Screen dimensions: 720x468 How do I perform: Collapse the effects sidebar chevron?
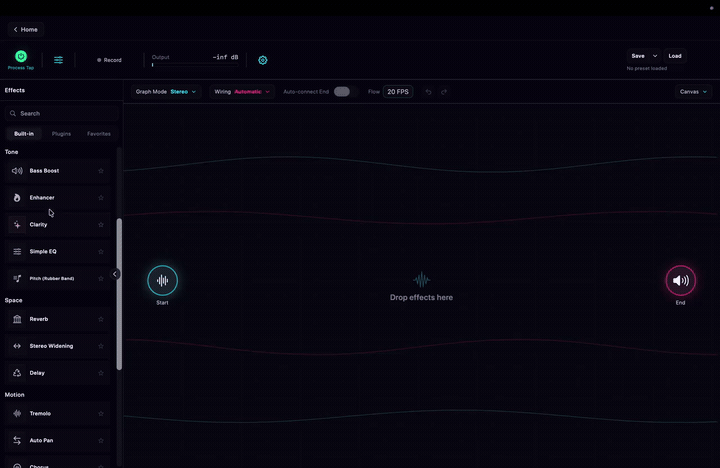click(115, 274)
